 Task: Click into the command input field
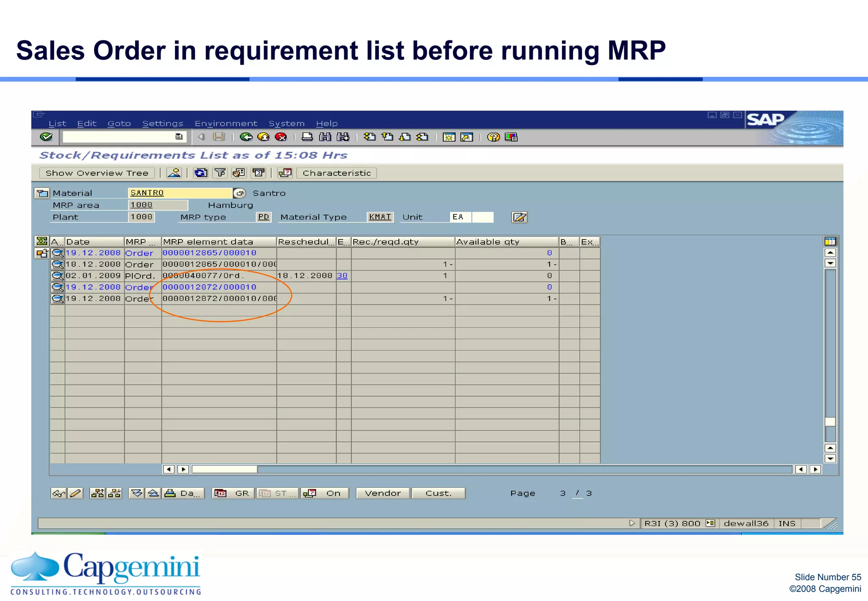119,137
